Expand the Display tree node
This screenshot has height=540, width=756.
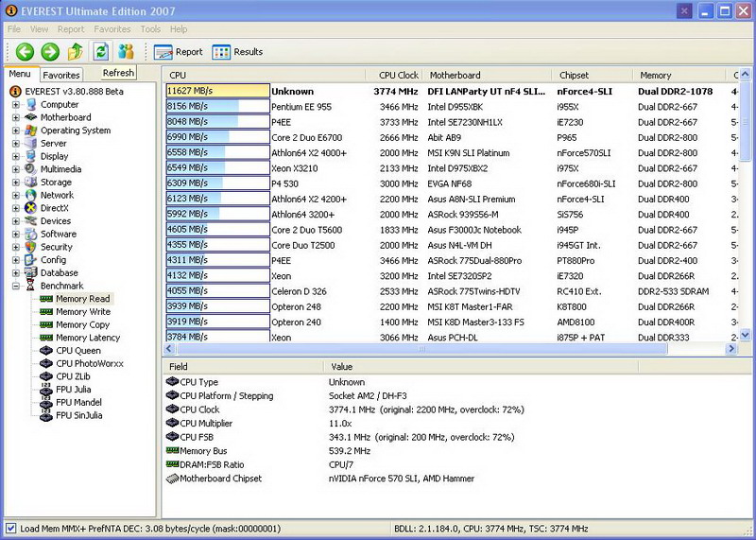(16, 156)
